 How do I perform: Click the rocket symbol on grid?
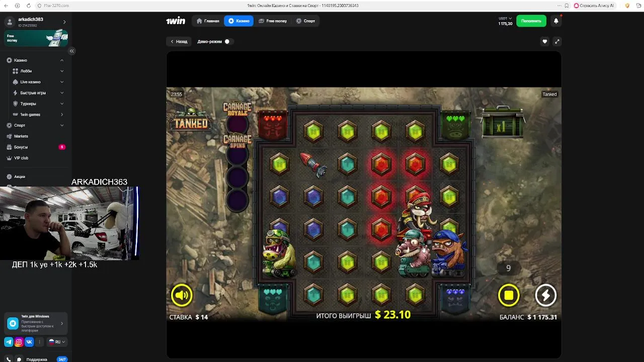[x=313, y=165]
